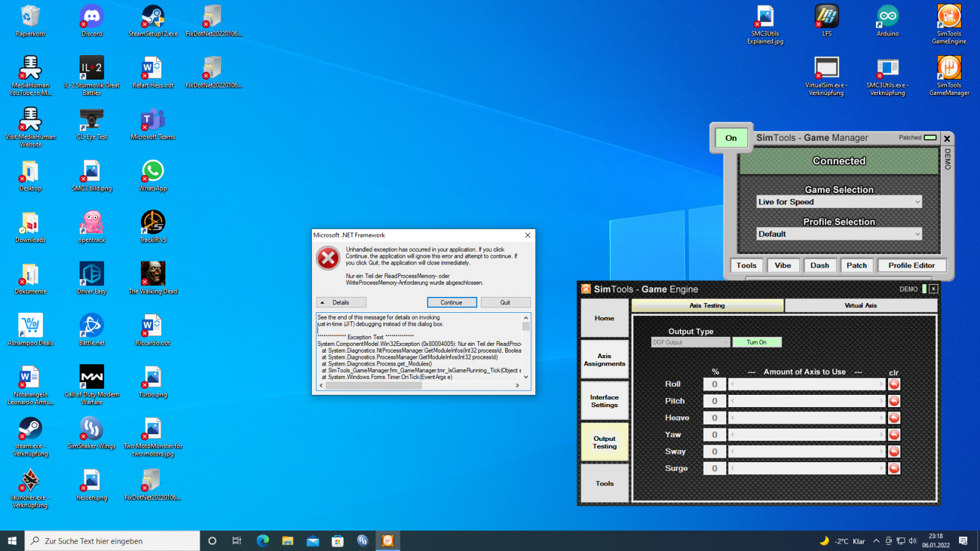
Task: Open the Interface Settings section
Action: coord(605,401)
